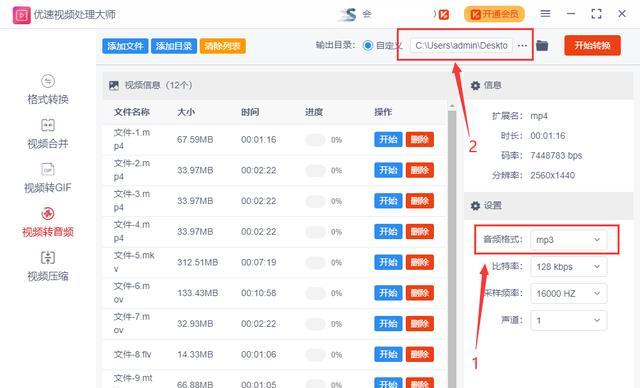Select the 视频转音频 video-to-audio section
The height and width of the screenshot is (388, 640).
(48, 222)
